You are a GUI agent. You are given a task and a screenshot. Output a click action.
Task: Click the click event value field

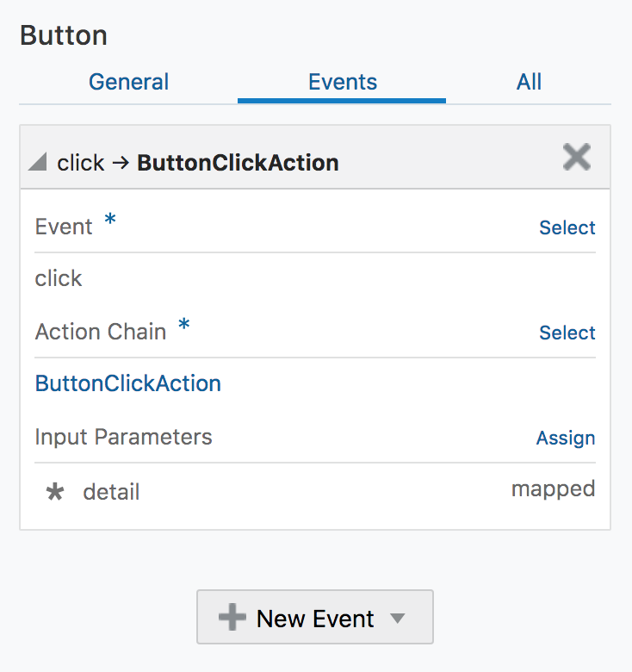click(x=59, y=278)
